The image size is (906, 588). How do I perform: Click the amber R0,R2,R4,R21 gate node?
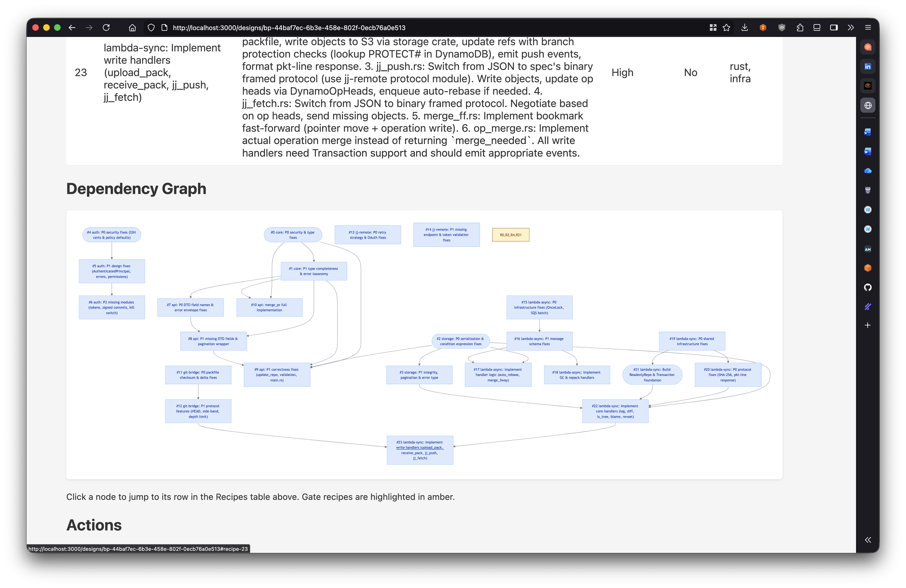(511, 235)
